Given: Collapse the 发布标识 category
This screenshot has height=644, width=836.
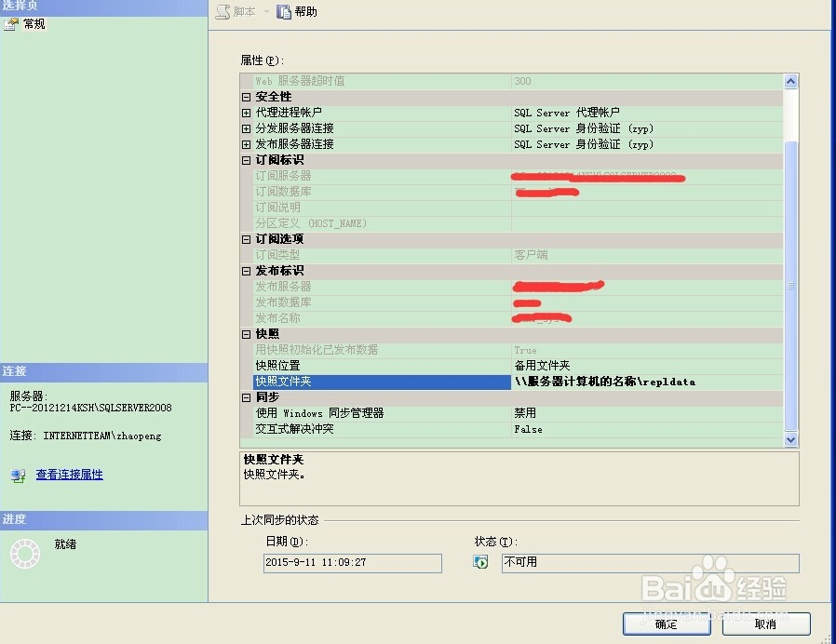Looking at the screenshot, I should [246, 272].
